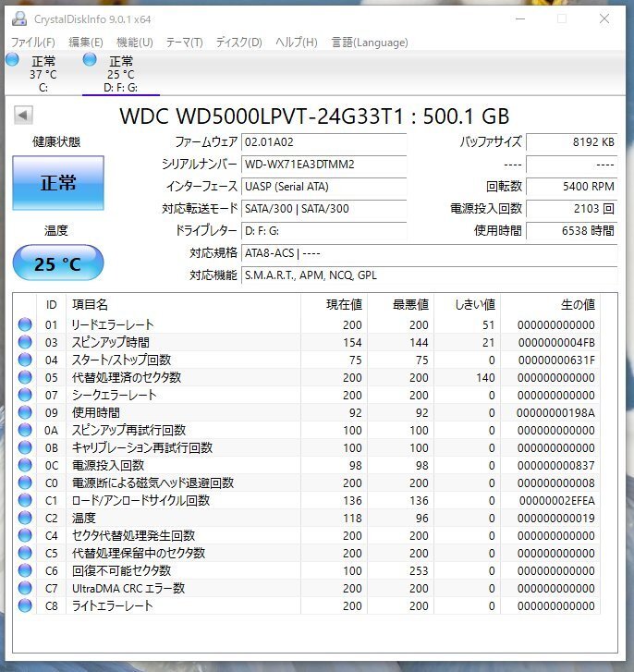Click status orb for 09 使用時間
Image resolution: width=634 pixels, height=672 pixels.
pos(25,412)
